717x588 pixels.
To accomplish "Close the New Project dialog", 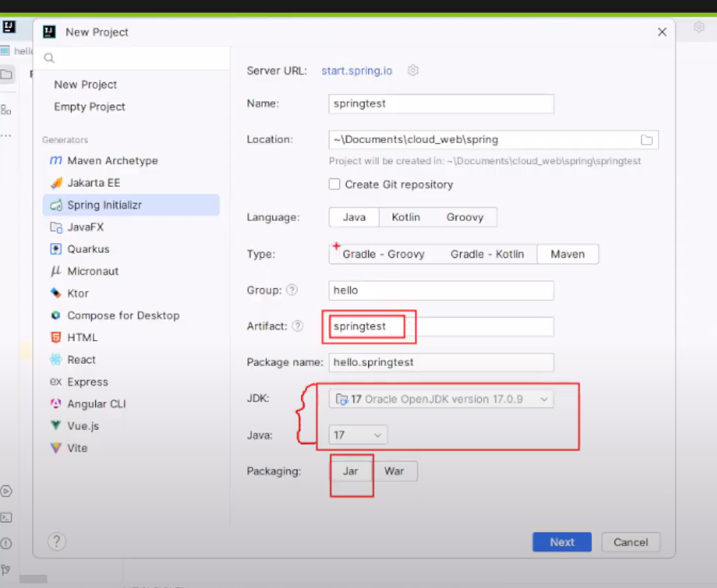I will [x=661, y=32].
